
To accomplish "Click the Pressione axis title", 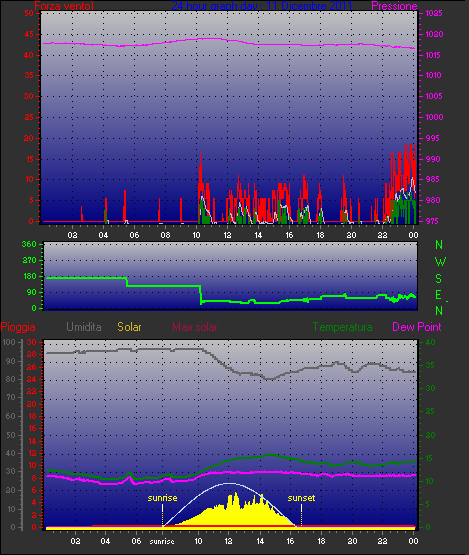I will [394, 6].
